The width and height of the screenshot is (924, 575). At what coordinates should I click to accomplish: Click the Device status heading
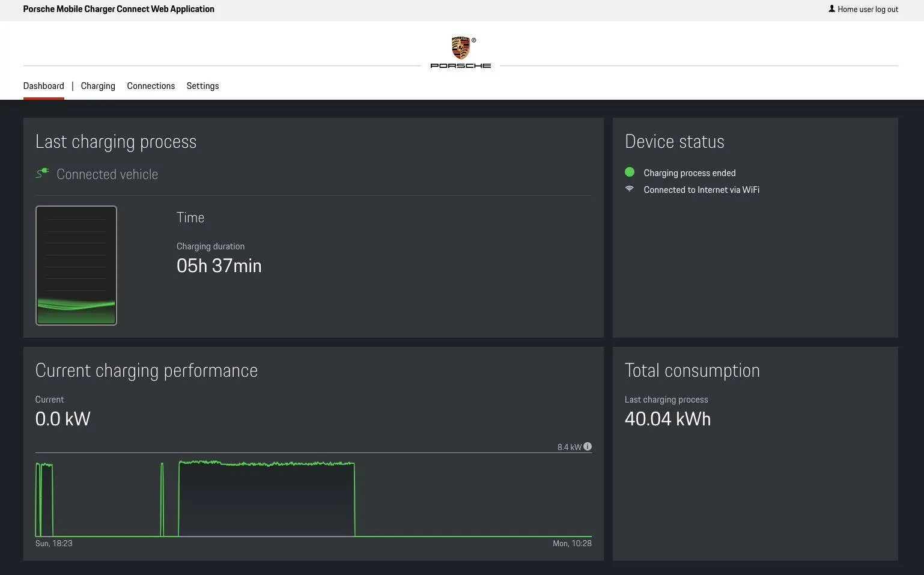(675, 142)
